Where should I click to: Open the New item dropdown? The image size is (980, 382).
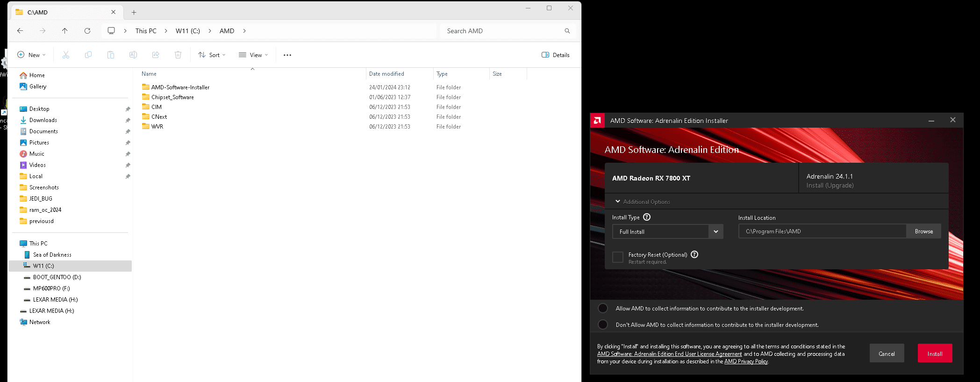(31, 55)
